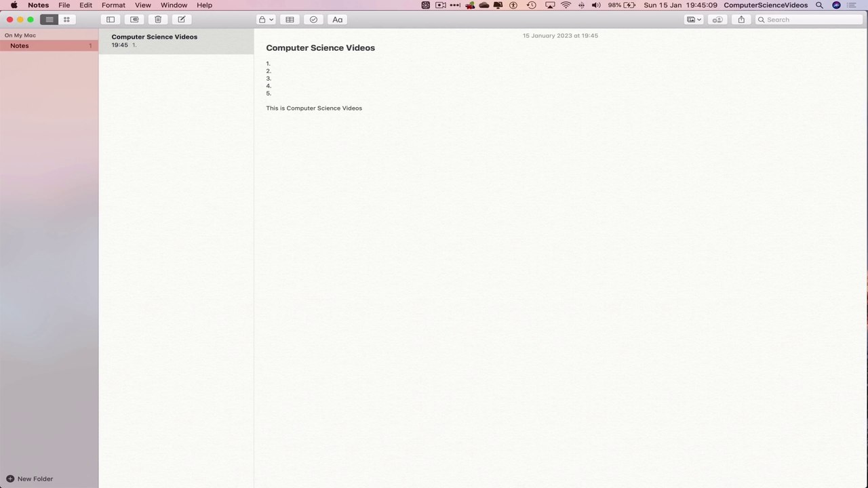The width and height of the screenshot is (868, 488).
Task: Click the New Folder button
Action: point(29,479)
